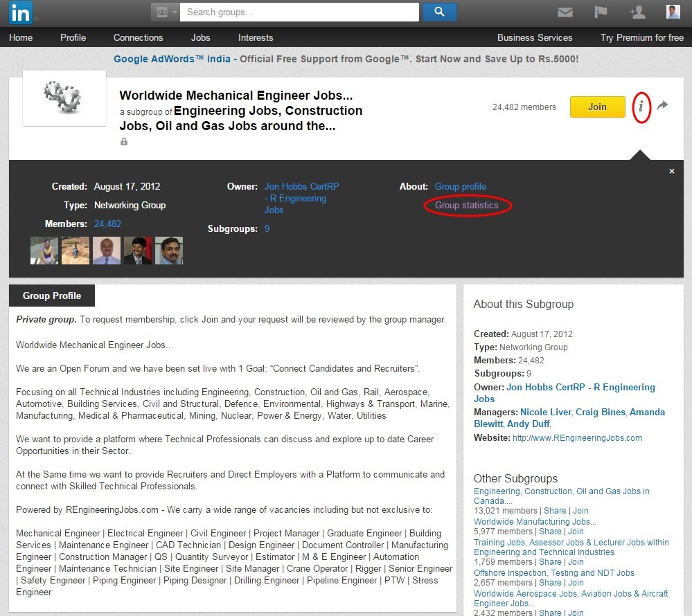Click the Search groups input field
692x616 pixels.
pyautogui.click(x=300, y=12)
